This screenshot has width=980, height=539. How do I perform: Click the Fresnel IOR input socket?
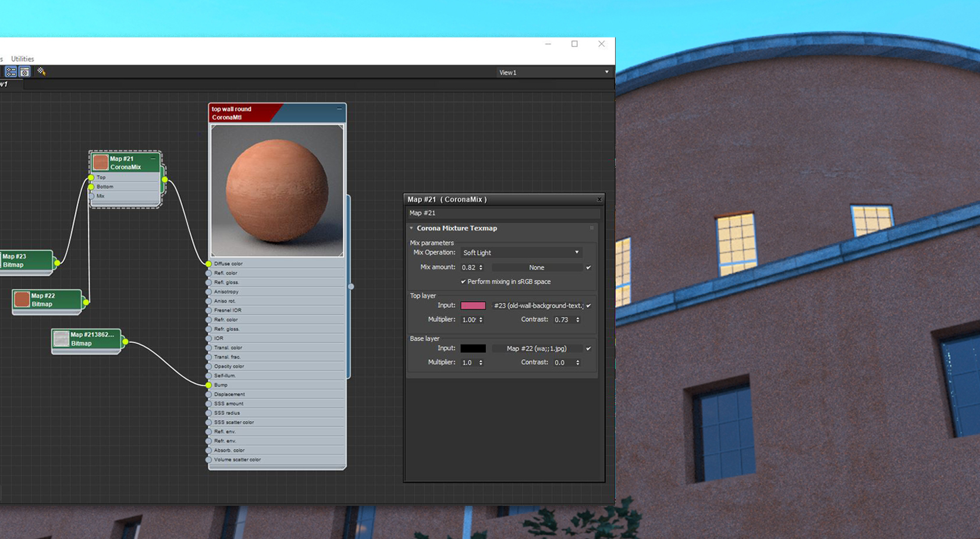[x=208, y=310]
